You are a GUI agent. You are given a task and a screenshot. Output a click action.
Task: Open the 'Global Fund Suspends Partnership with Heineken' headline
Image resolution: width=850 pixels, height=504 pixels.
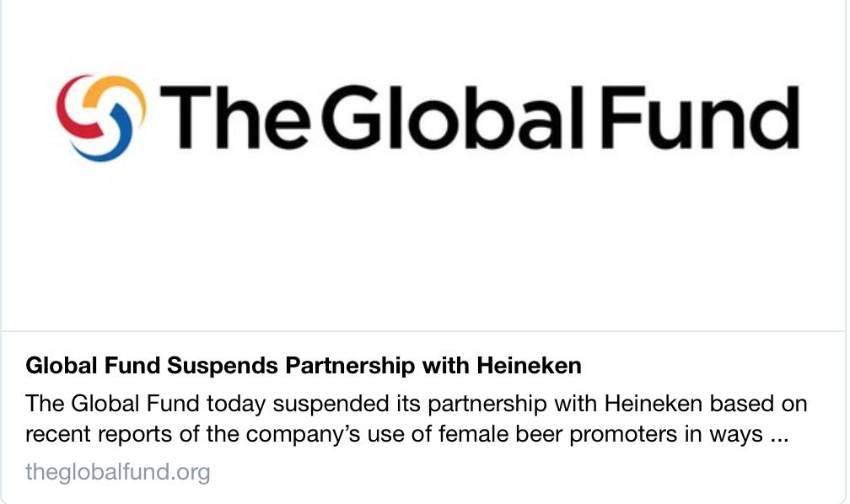pyautogui.click(x=303, y=365)
